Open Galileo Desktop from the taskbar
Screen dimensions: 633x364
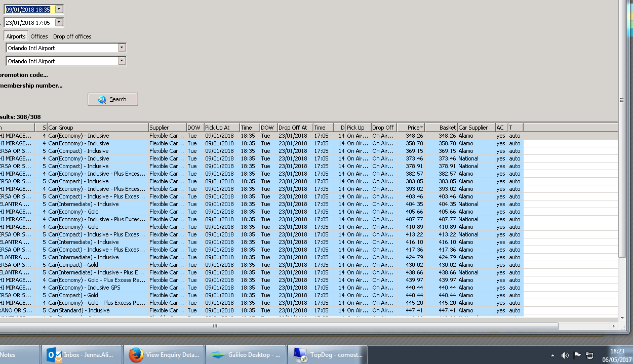click(246, 355)
